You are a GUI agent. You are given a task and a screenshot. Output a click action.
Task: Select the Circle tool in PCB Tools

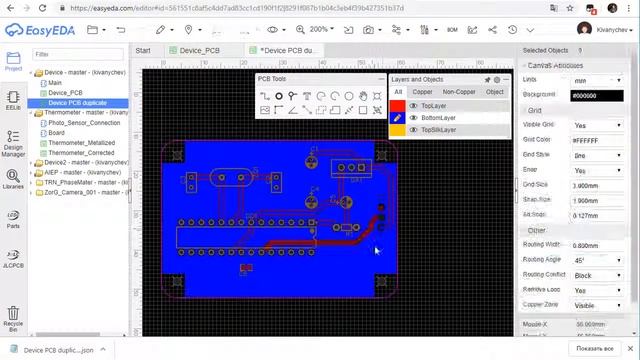pyautogui.click(x=349, y=96)
